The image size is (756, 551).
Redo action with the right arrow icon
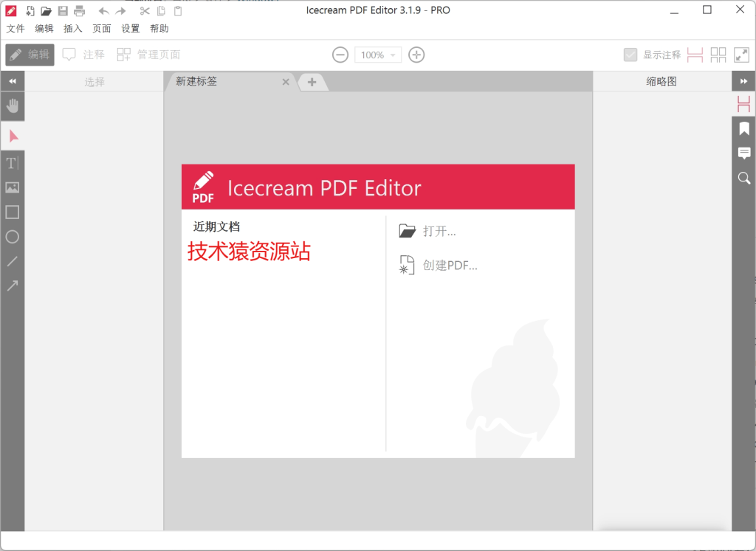point(120,10)
